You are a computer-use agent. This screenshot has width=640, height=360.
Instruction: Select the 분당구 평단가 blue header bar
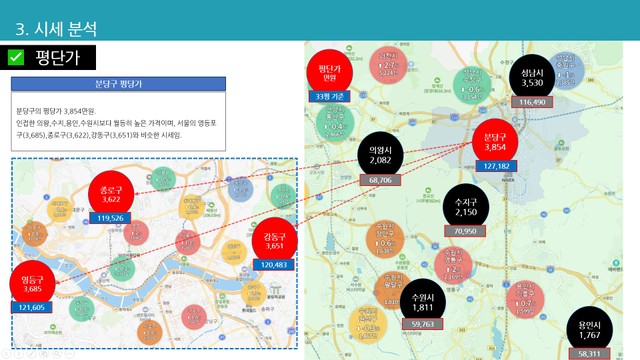pos(118,84)
